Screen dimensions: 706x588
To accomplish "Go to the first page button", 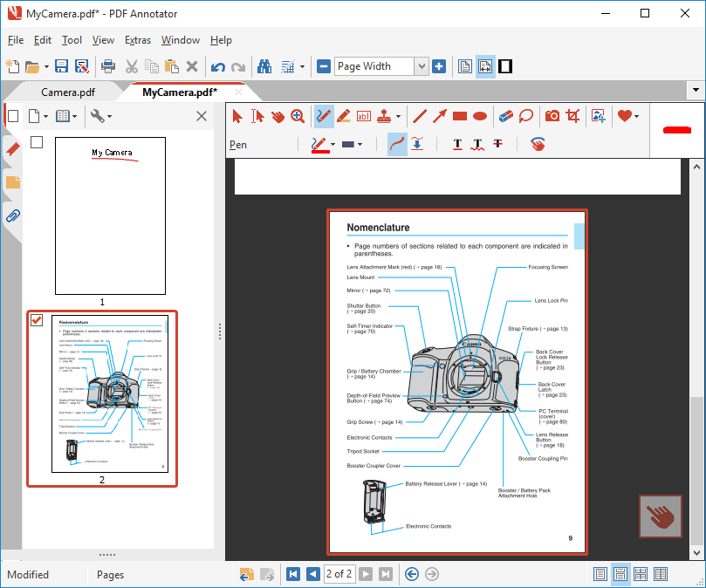I will tap(293, 574).
